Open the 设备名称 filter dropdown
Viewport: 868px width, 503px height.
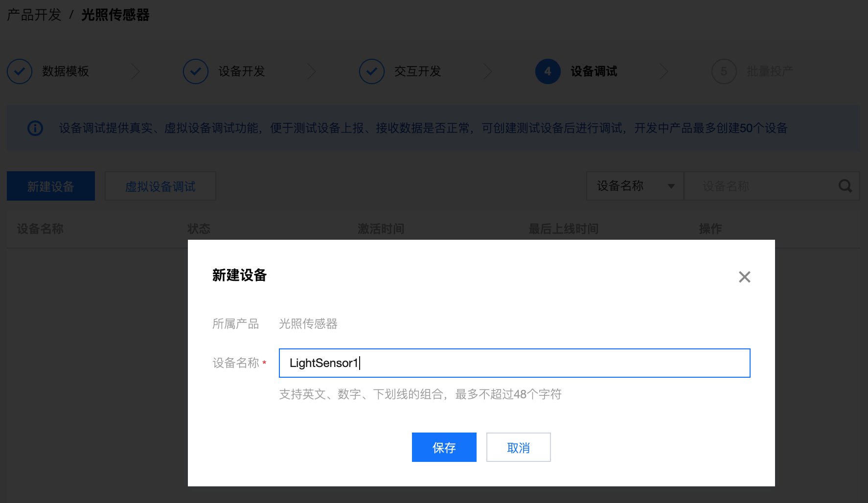[635, 186]
